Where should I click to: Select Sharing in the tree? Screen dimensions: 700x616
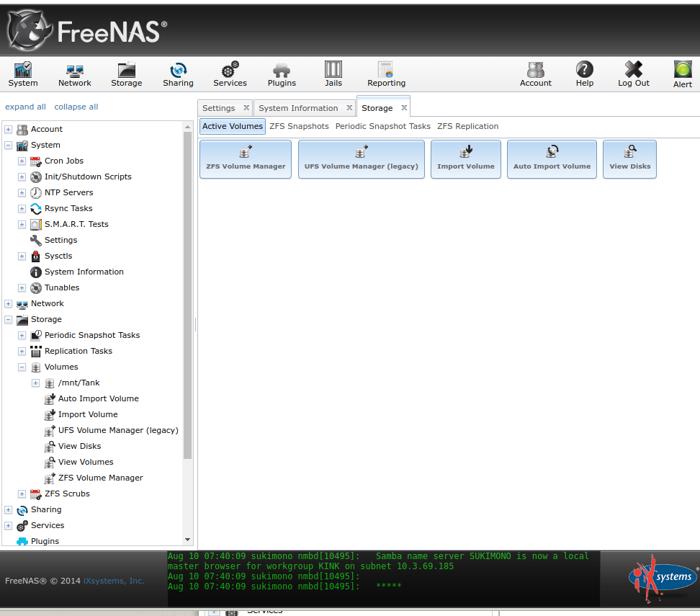coord(39,509)
